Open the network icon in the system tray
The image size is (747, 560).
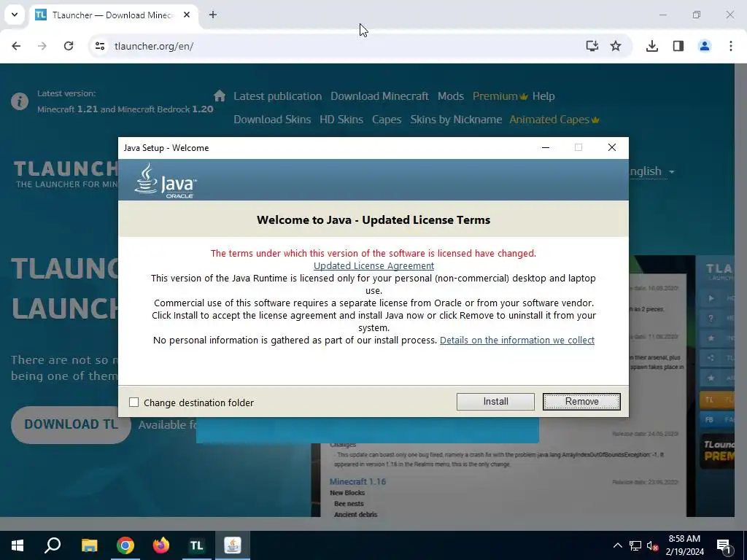635,545
